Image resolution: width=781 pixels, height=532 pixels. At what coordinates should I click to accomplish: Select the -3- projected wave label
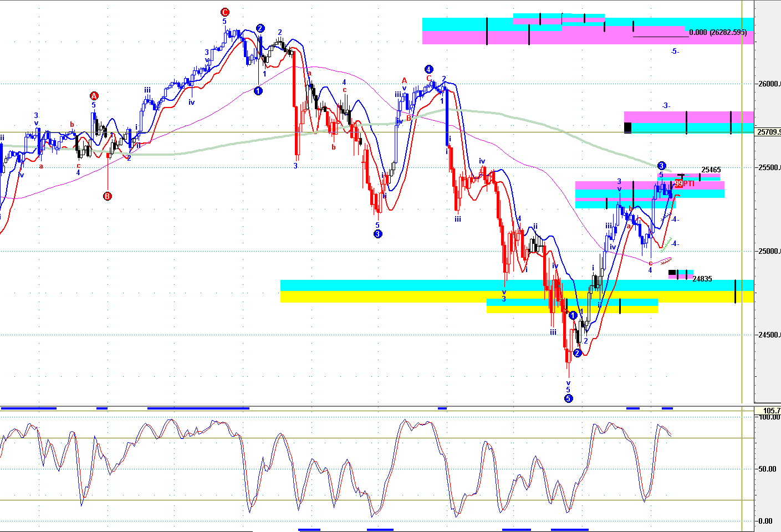click(666, 106)
